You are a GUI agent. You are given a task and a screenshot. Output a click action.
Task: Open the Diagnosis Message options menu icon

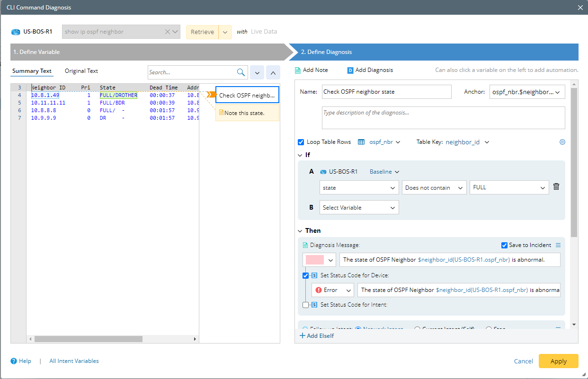coord(558,245)
